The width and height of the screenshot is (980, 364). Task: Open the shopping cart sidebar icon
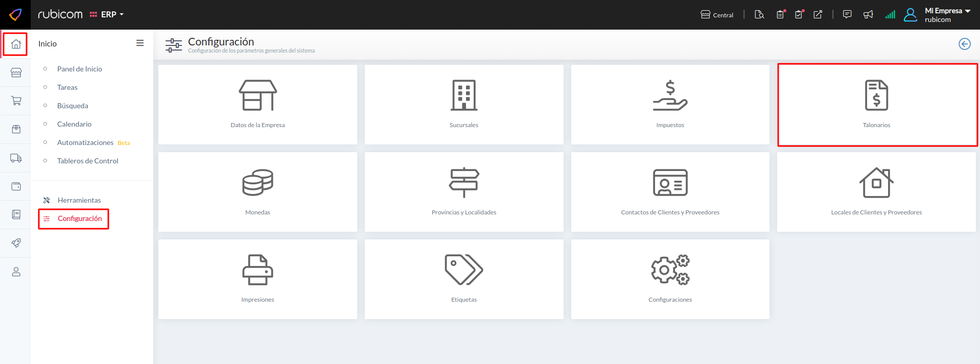coord(16,101)
